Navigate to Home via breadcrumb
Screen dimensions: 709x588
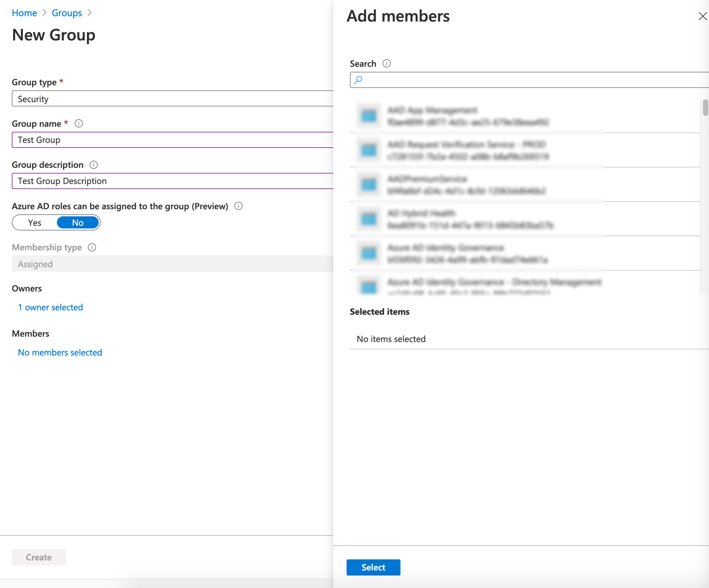click(24, 13)
